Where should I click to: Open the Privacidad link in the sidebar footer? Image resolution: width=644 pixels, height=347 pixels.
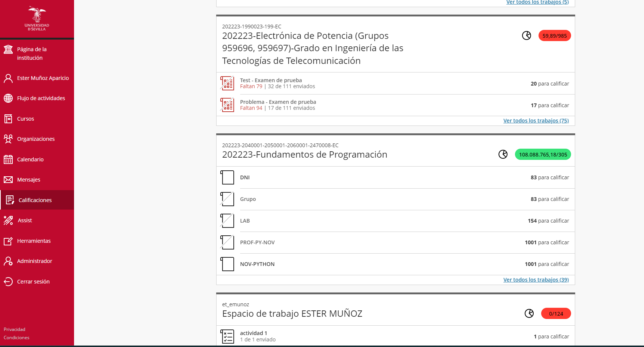point(15,329)
